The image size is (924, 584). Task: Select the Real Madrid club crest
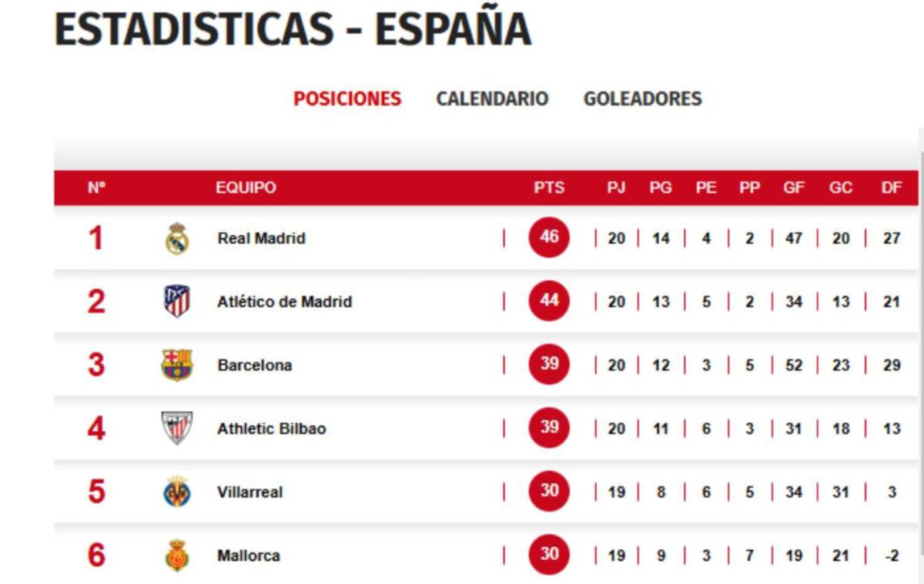tap(179, 238)
